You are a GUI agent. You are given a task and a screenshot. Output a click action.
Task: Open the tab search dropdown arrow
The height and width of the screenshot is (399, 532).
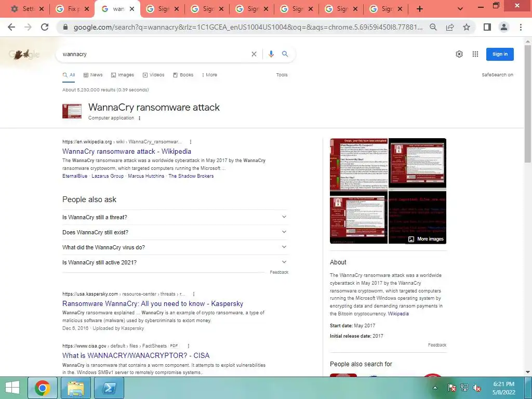[x=460, y=9]
